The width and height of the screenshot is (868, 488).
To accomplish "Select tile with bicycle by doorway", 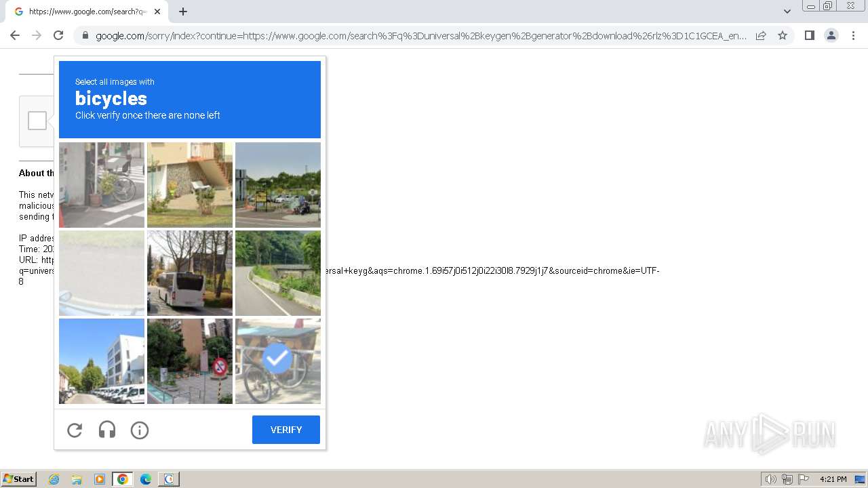I will click(x=102, y=185).
